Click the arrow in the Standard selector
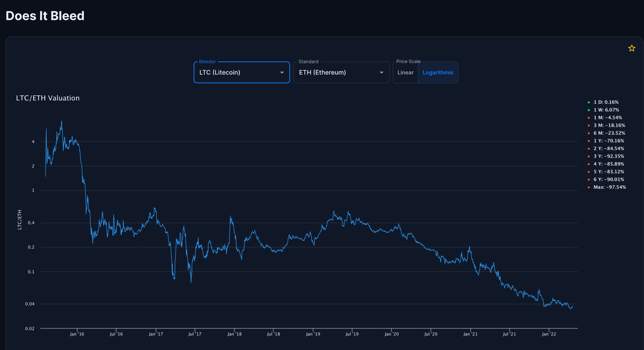Image resolution: width=644 pixels, height=350 pixels. tap(382, 73)
